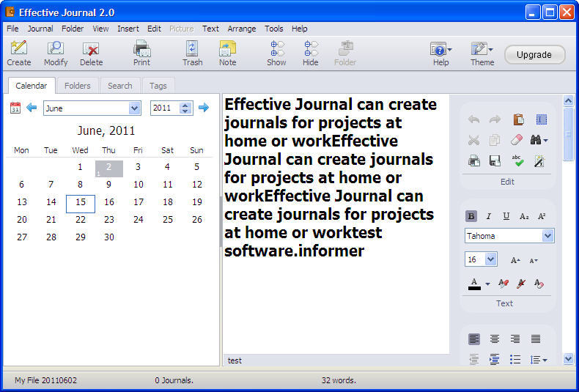Toggle Italic formatting
Image resolution: width=579 pixels, height=392 pixels.
click(489, 216)
